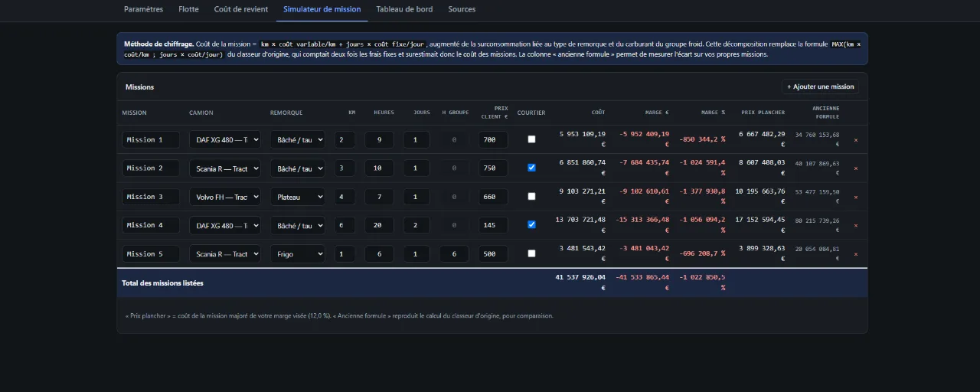
Task: Open the Coût de revient tab
Action: point(240,9)
